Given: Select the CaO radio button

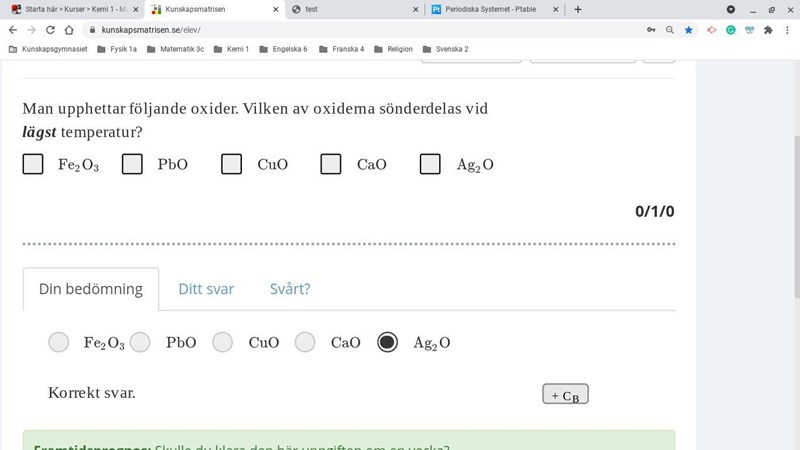Looking at the screenshot, I should pos(305,342).
